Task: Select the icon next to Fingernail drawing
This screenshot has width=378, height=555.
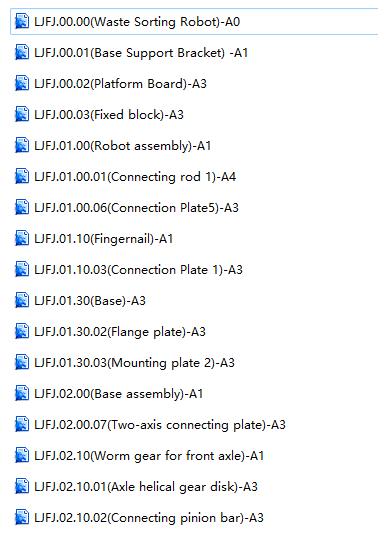Action: [x=22, y=239]
